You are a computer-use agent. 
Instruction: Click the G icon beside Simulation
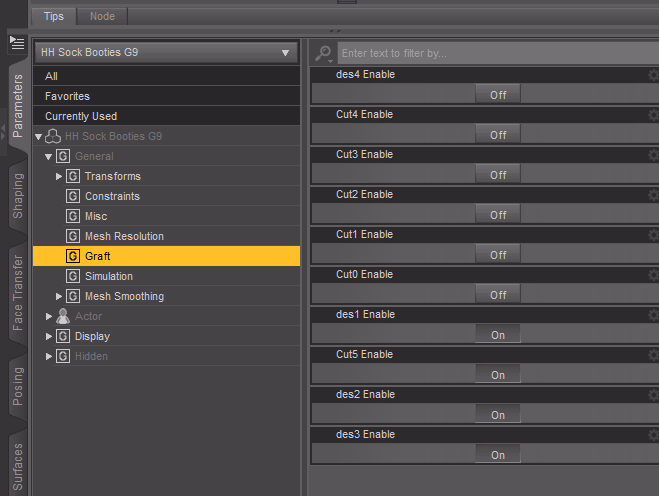point(73,276)
